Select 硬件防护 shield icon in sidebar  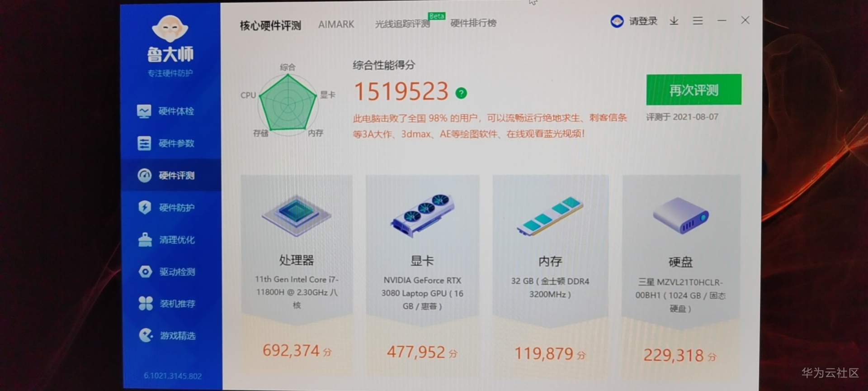pyautogui.click(x=145, y=207)
